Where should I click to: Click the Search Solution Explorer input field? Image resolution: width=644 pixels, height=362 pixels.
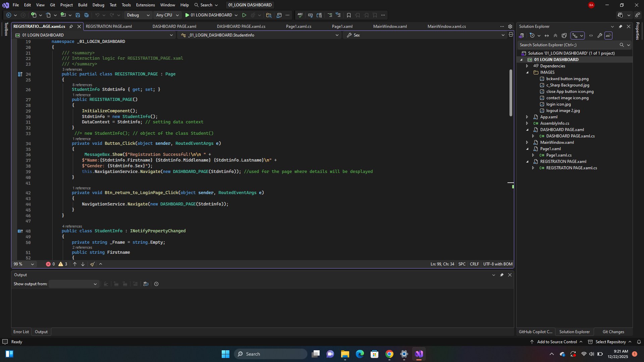(x=568, y=45)
